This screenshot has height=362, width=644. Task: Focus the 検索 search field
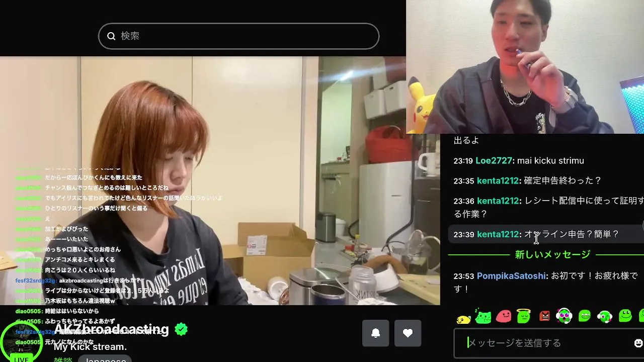pos(238,36)
